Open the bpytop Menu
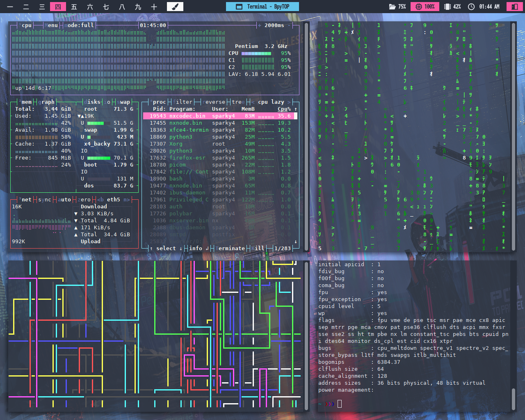This screenshot has width=525, height=420. coord(51,25)
